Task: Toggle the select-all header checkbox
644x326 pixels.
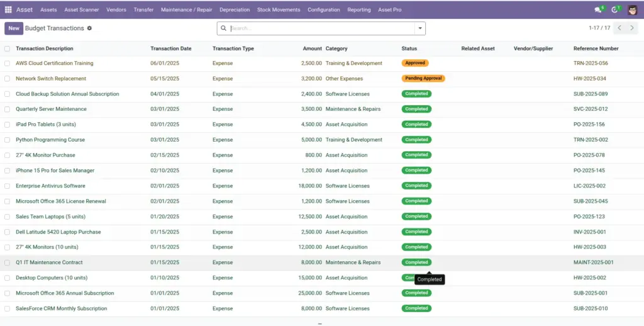Action: point(8,48)
